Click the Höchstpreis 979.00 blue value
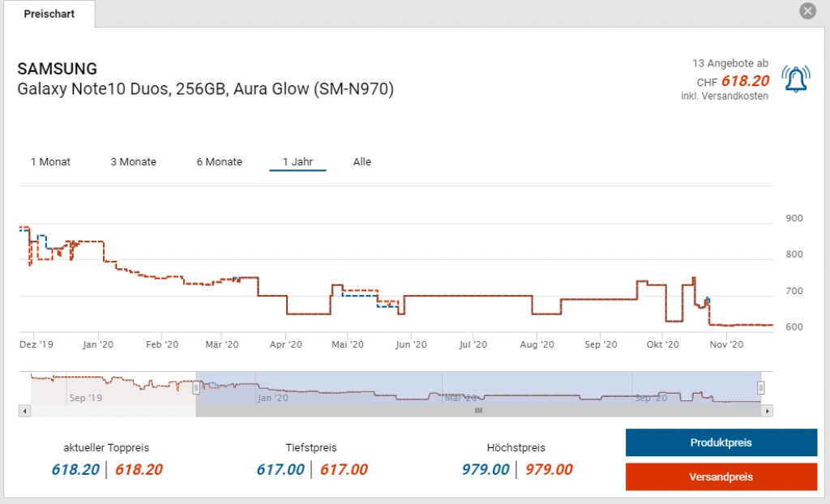This screenshot has width=830, height=504. pyautogui.click(x=486, y=469)
